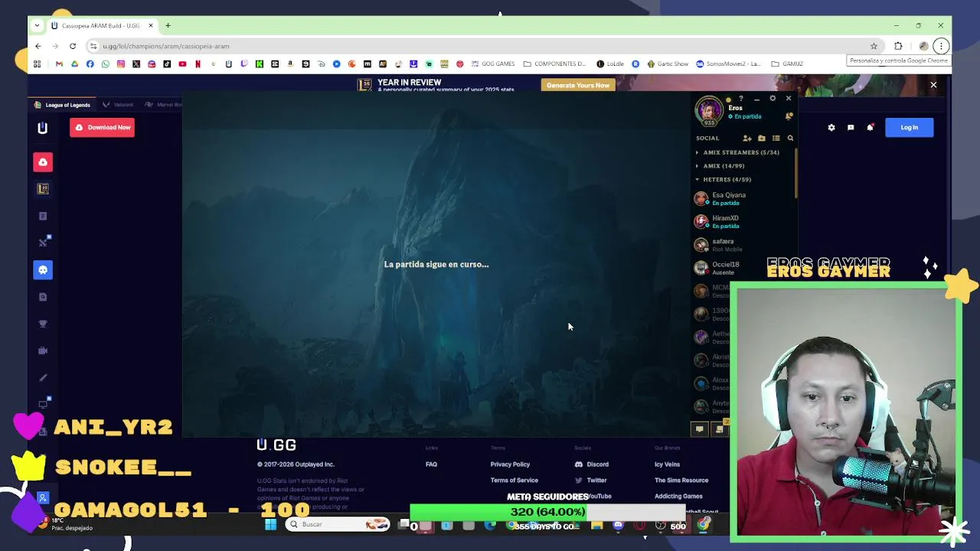
Task: Open list view options in League social panel
Action: point(776,139)
